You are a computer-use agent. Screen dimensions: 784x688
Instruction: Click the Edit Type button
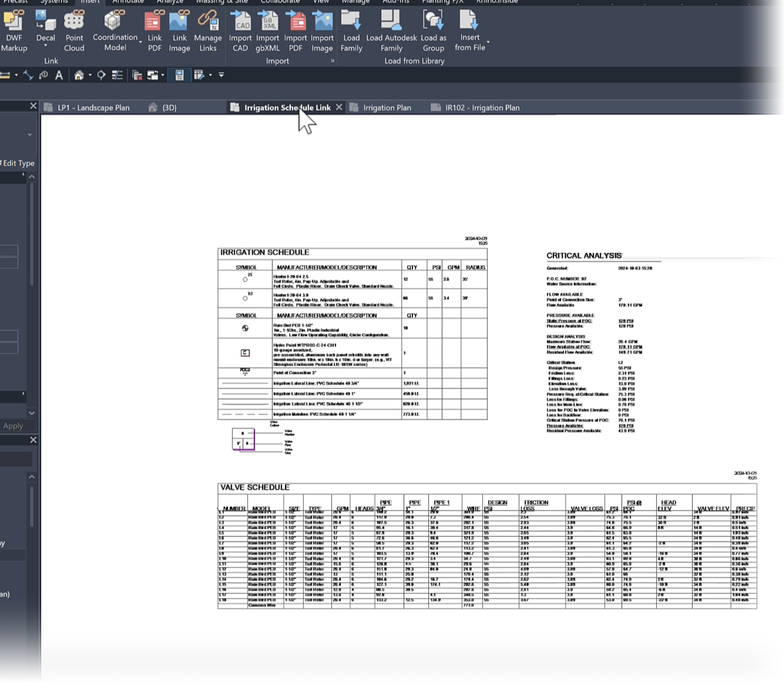18,163
